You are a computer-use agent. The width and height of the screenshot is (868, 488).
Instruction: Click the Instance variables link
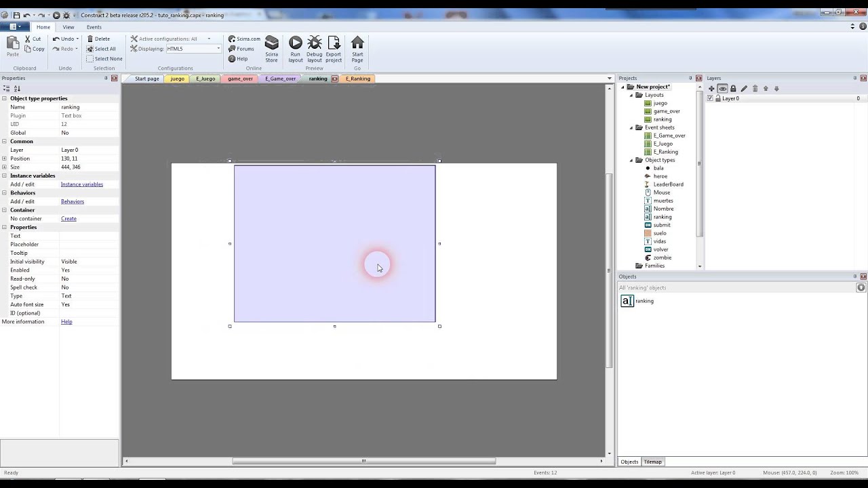[82, 184]
